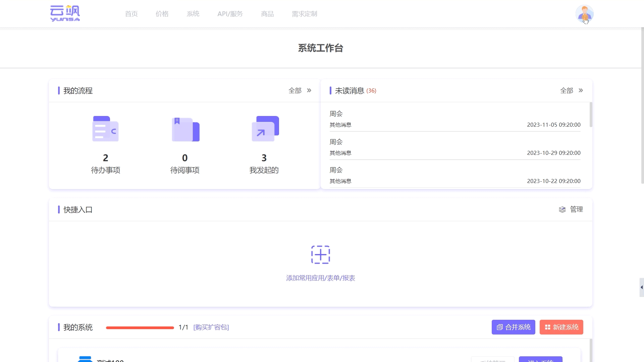Open 周会 message dated 2023-10-29
644x362 pixels.
[455, 147]
